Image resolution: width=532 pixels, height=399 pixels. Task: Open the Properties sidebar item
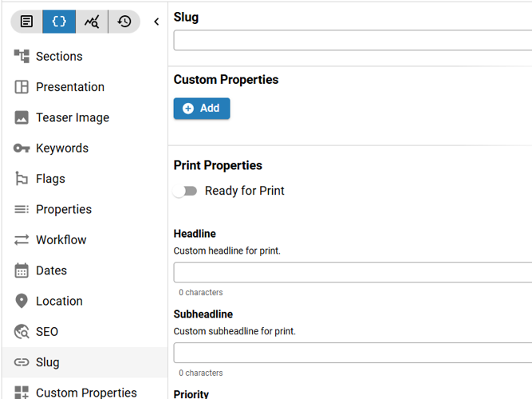(64, 209)
